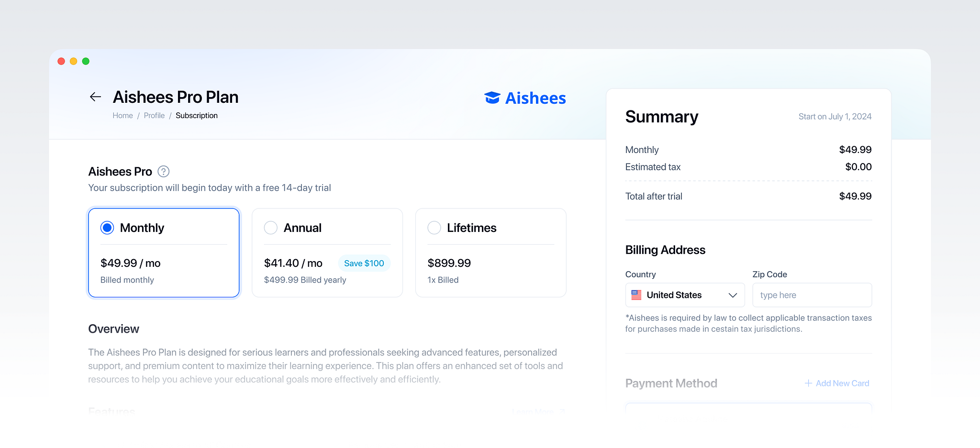Open the Country dropdown
The height and width of the screenshot is (448, 980).
click(684, 295)
